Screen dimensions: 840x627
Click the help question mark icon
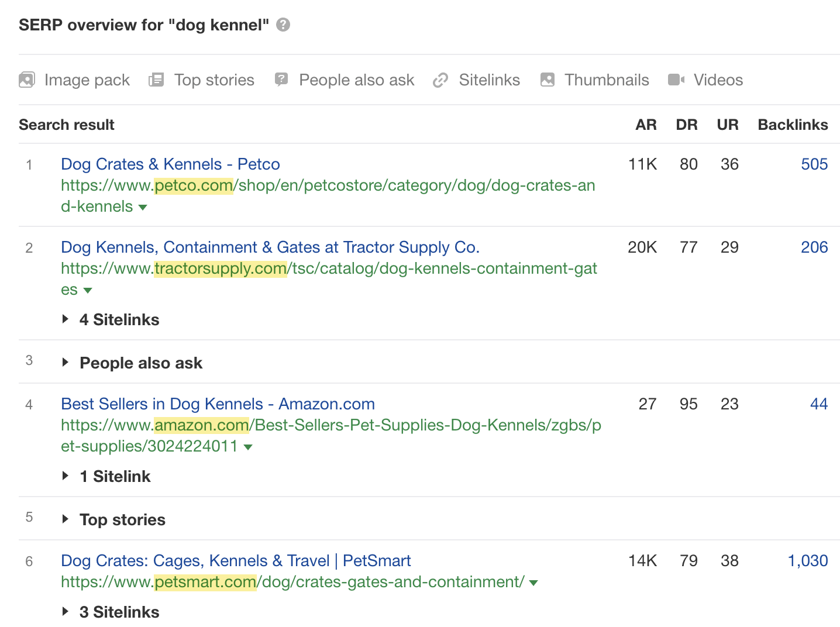click(283, 25)
